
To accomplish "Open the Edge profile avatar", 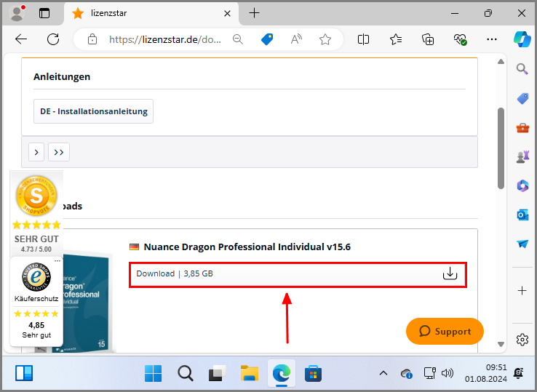I will tap(17, 13).
